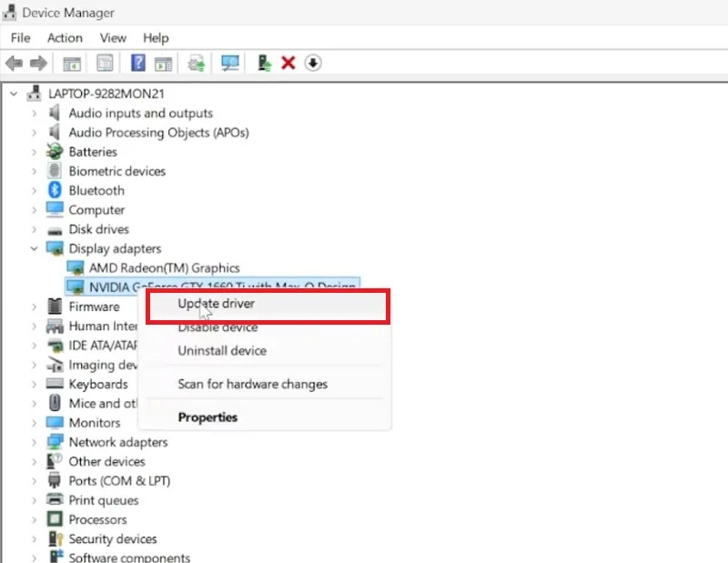This screenshot has width=728, height=563.
Task: Click the Forward arrow toolbar icon
Action: click(38, 63)
